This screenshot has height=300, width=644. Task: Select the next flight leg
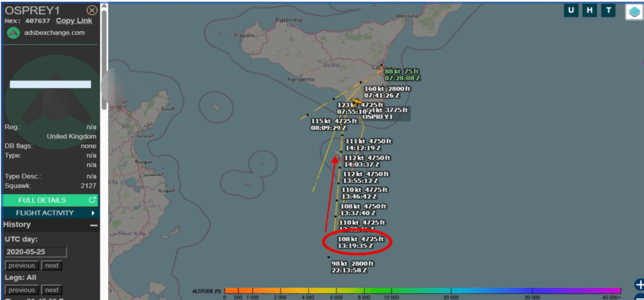coord(52,290)
